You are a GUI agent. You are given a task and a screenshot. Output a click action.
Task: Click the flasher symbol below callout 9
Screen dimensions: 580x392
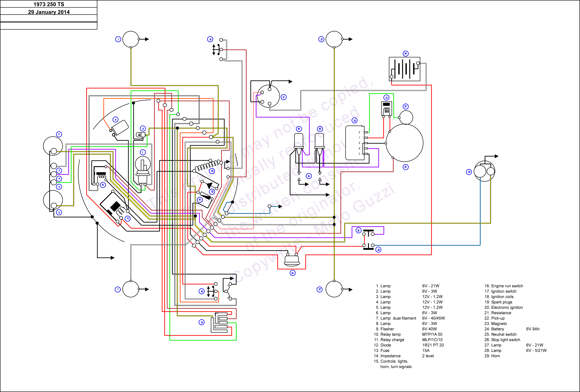pos(120,128)
